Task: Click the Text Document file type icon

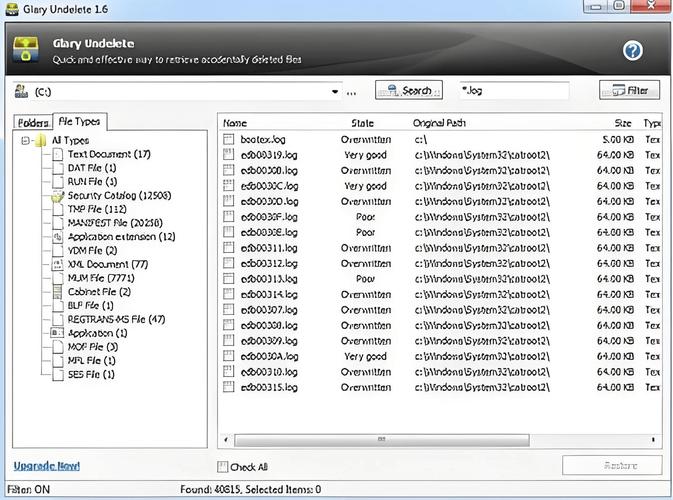Action: (x=58, y=155)
